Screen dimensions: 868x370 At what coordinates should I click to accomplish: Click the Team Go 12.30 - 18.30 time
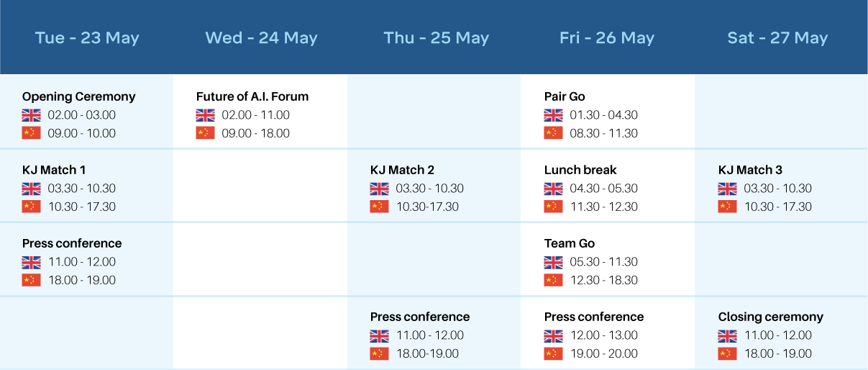pos(604,280)
